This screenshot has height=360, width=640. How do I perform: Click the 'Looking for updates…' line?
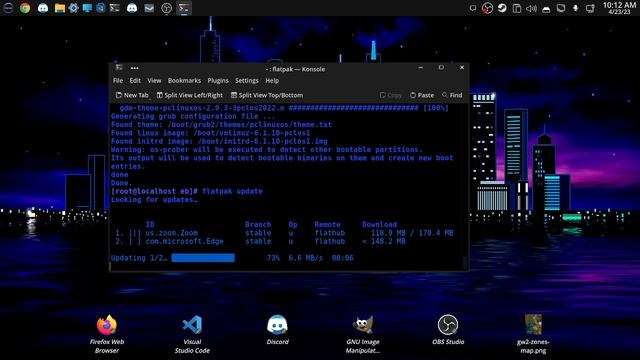pyautogui.click(x=154, y=200)
